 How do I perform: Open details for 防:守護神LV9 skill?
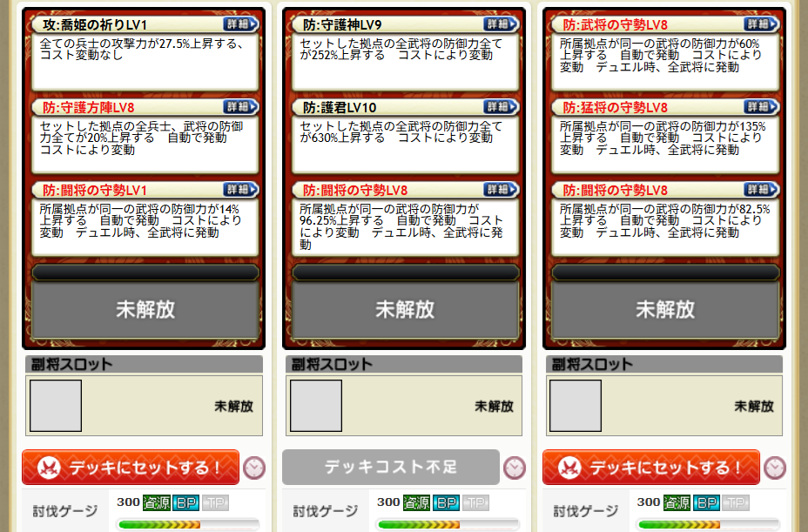pos(501,24)
